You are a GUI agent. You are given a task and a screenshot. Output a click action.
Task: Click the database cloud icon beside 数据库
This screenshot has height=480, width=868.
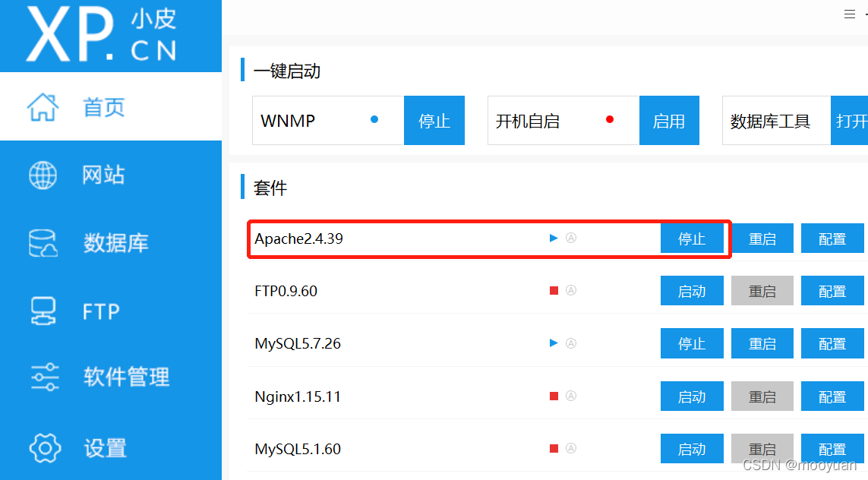coord(43,243)
